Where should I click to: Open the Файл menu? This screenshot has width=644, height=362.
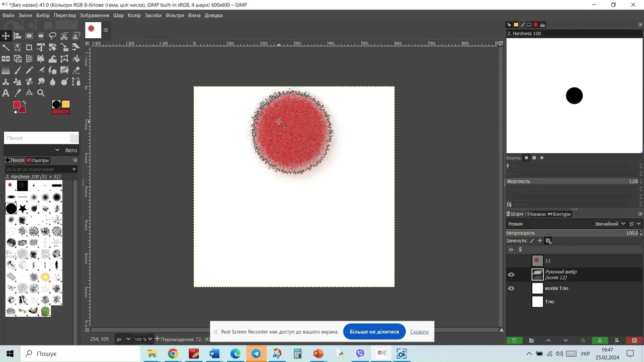8,15
